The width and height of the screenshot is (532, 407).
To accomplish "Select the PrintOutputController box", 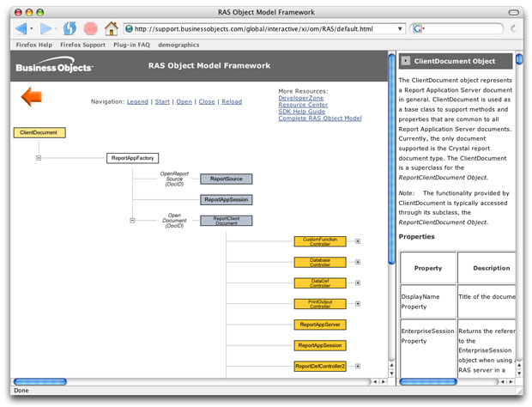I will coord(320,304).
